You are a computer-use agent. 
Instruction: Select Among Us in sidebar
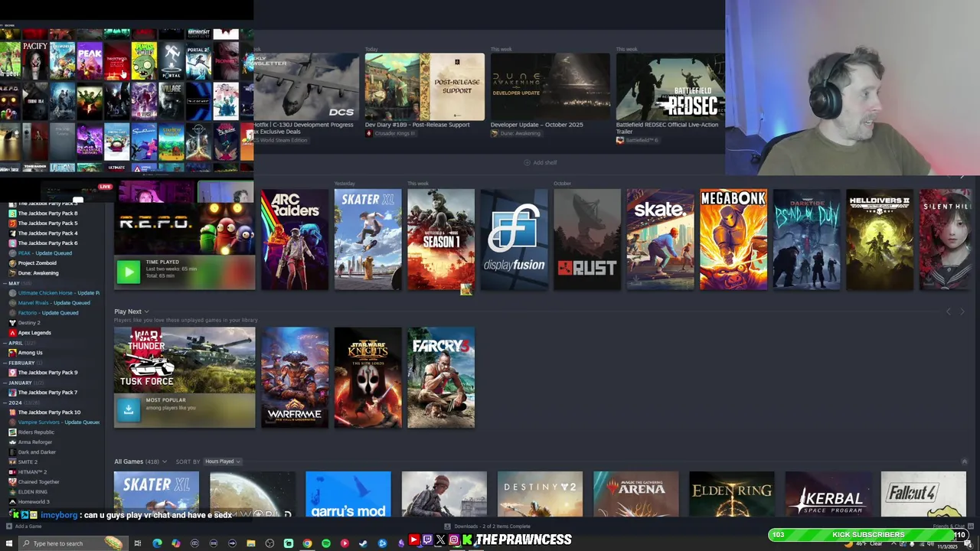pyautogui.click(x=30, y=352)
